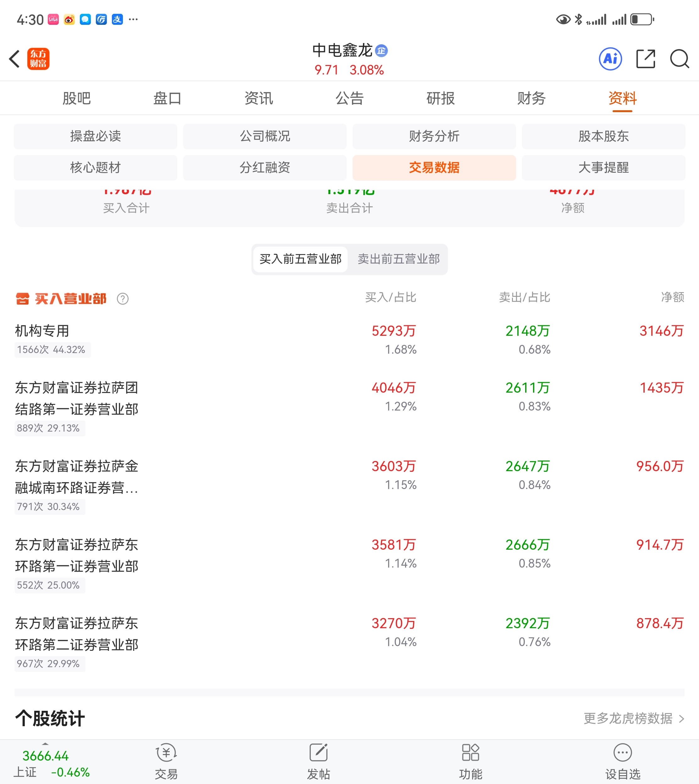Tap the bilibili icon in status bar
Screen dimensions: 699x784
53,19
